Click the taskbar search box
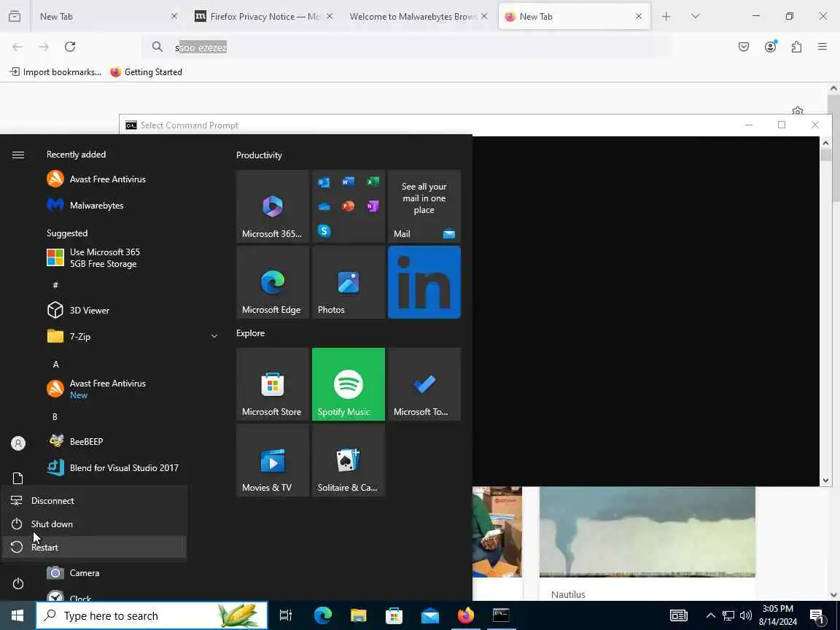Screen dimensions: 840x630 (152, 615)
